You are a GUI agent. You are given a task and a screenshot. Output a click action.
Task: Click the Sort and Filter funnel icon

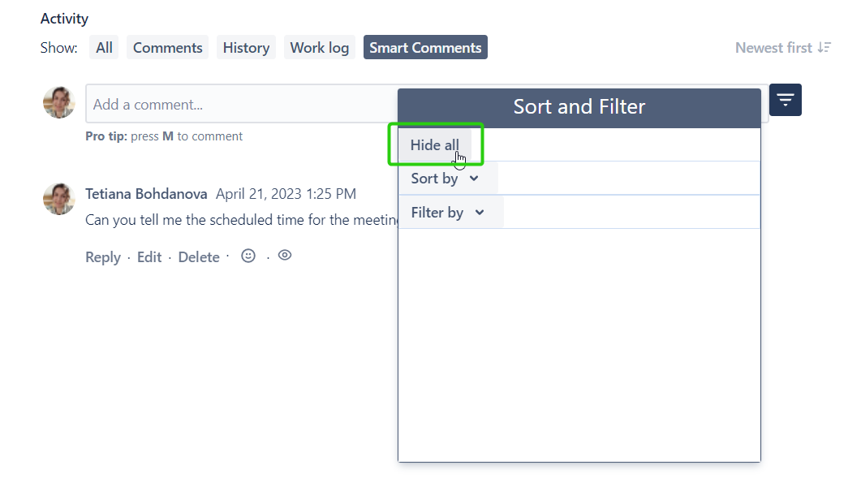coord(785,100)
